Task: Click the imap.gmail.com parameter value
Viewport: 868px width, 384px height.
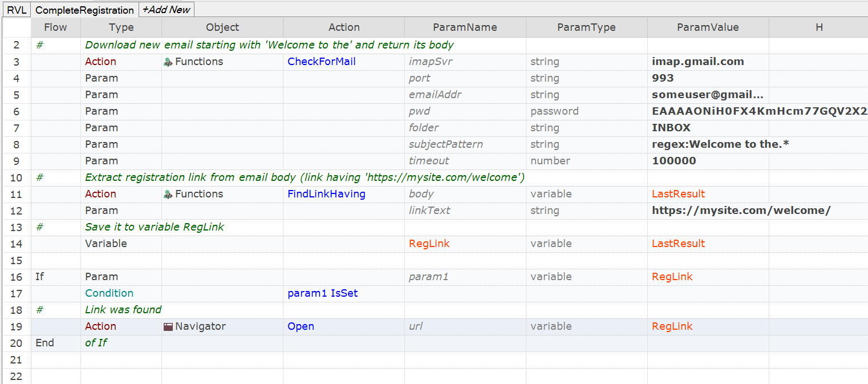Action: [698, 62]
